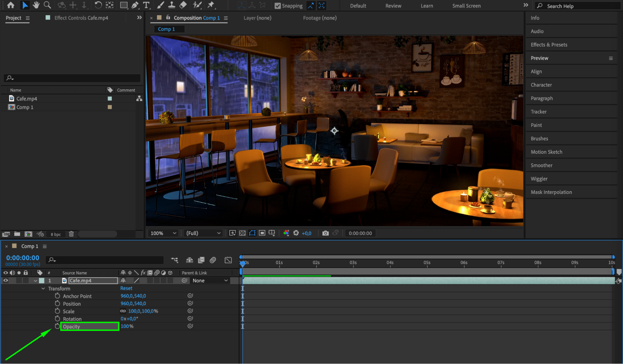Image resolution: width=623 pixels, height=364 pixels.
Task: Select the Pen tool
Action: [x=135, y=5]
